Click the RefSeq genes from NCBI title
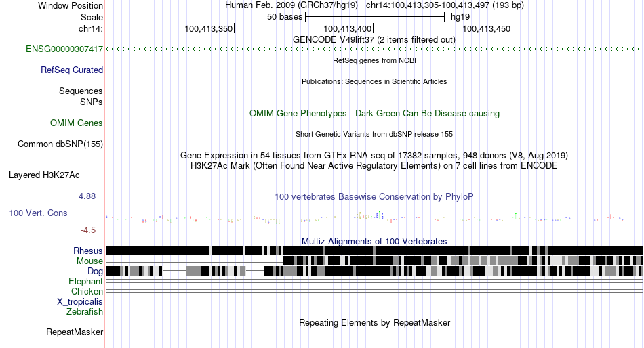Viewport: 644px width, 348px height. pyautogui.click(x=375, y=60)
